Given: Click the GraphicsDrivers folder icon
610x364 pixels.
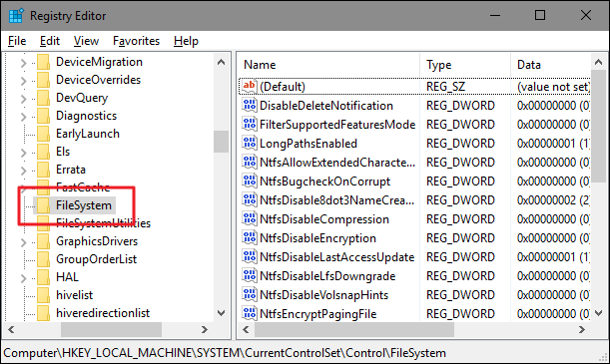Looking at the screenshot, I should click(x=44, y=241).
